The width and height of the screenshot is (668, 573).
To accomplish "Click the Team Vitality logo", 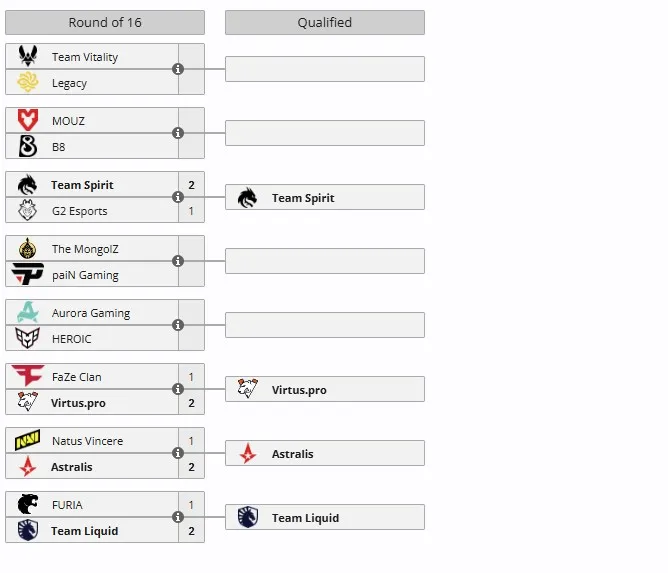I will click(x=28, y=56).
